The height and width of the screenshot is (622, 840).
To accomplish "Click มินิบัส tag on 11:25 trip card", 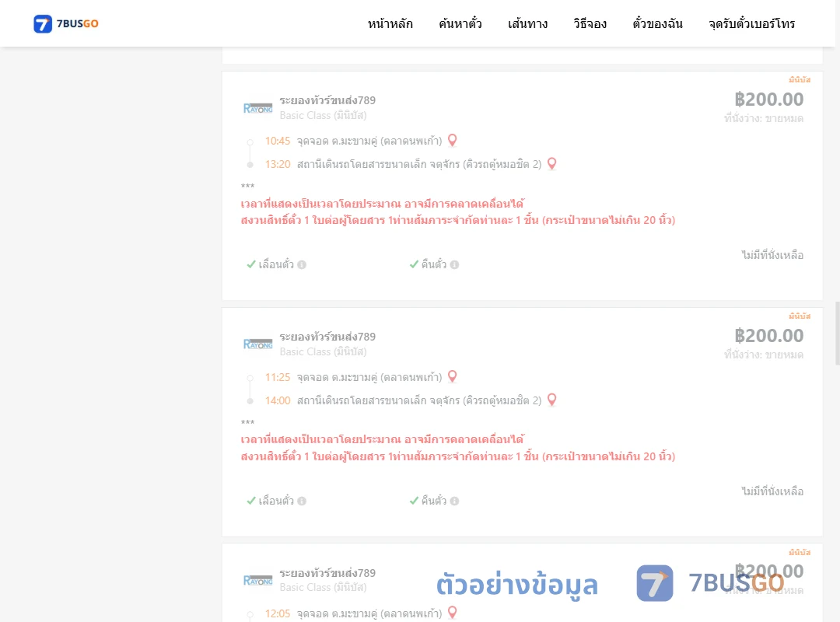I will point(800,316).
